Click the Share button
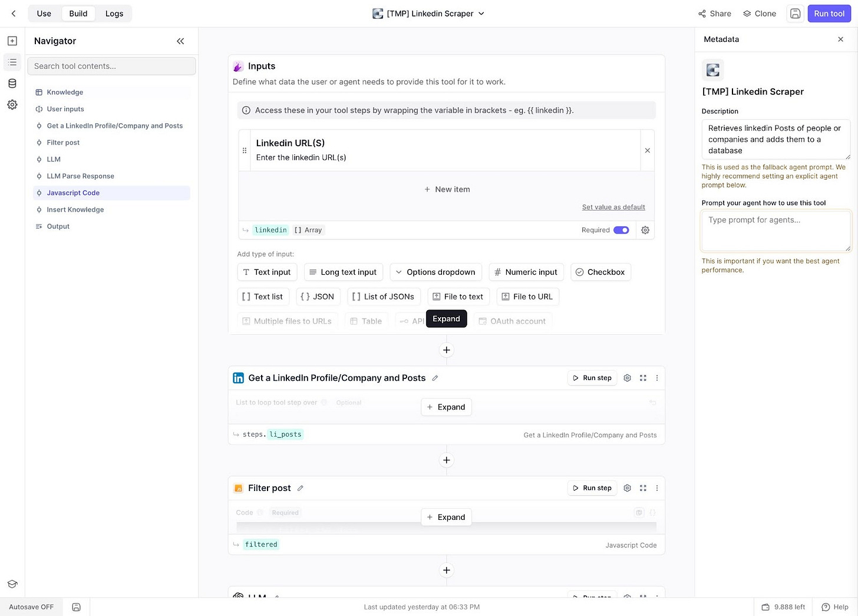The image size is (858, 616). pos(715,14)
